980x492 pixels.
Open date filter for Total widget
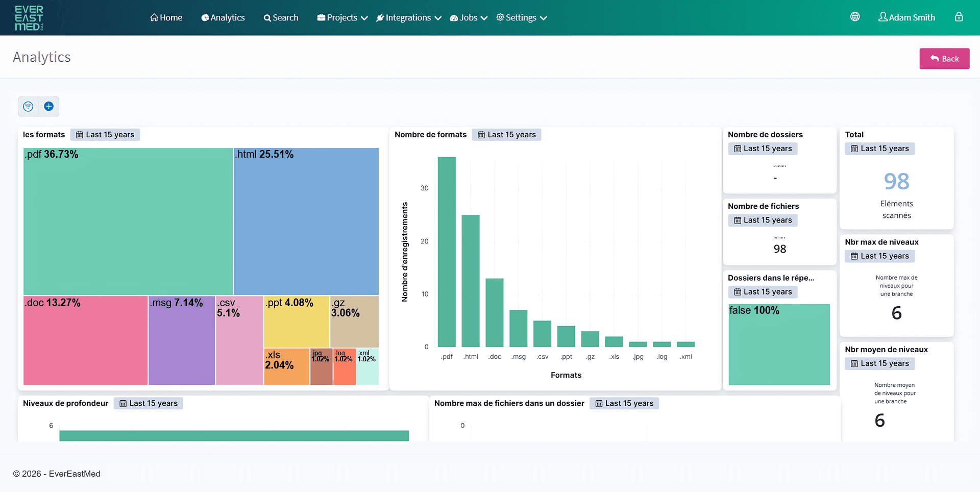pos(880,149)
